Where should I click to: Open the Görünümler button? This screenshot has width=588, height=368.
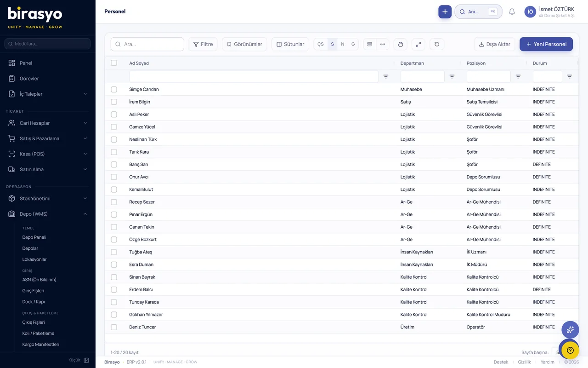(x=244, y=44)
